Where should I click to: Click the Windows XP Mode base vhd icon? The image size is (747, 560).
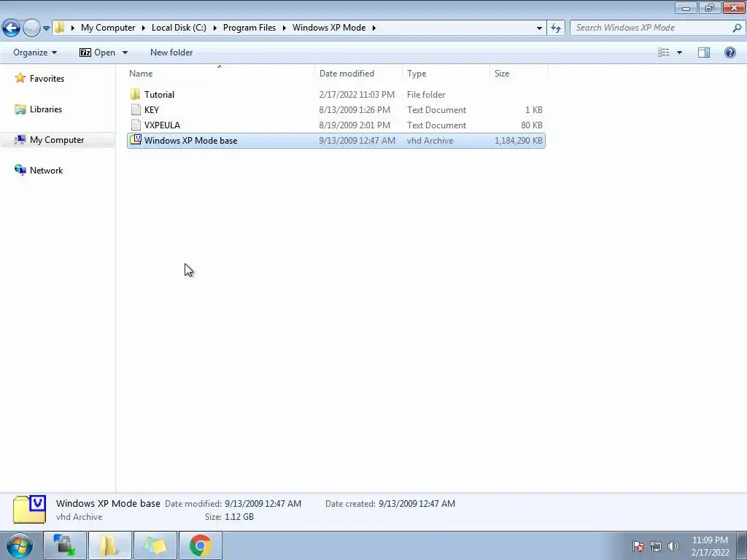136,140
